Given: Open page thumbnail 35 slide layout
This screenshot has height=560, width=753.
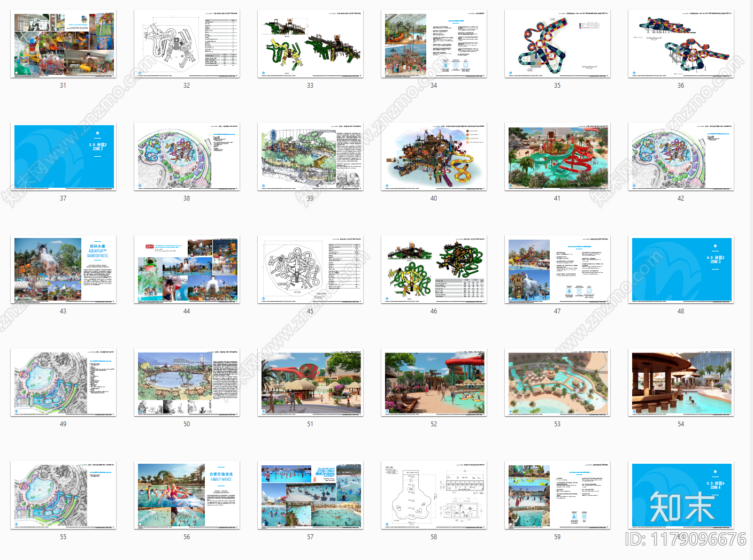Looking at the screenshot, I should 557,44.
